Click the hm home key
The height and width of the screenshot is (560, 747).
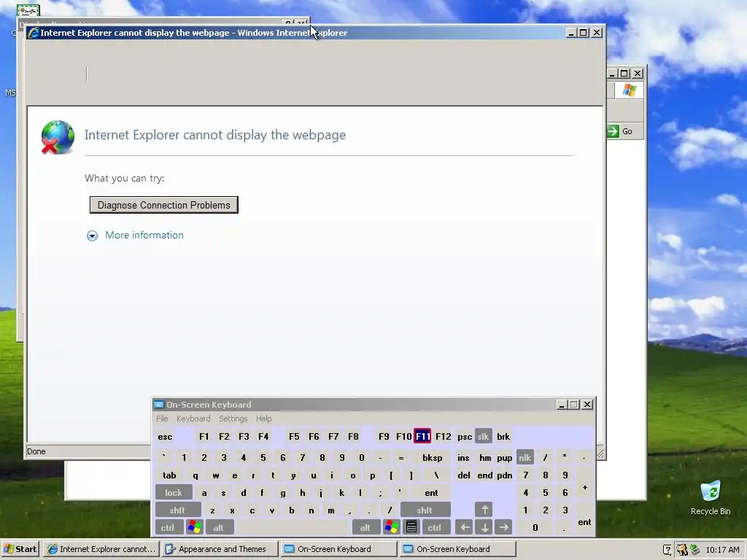pos(485,458)
